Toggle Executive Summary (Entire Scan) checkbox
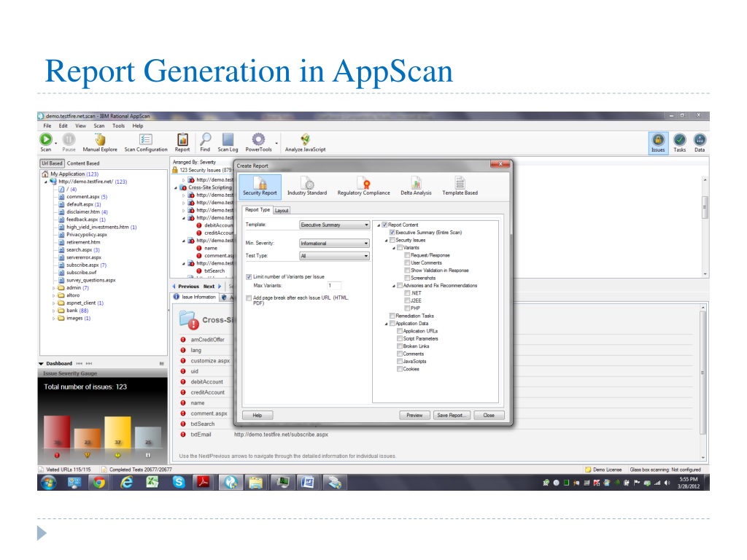Image resolution: width=747 pixels, height=560 pixels. [x=392, y=233]
